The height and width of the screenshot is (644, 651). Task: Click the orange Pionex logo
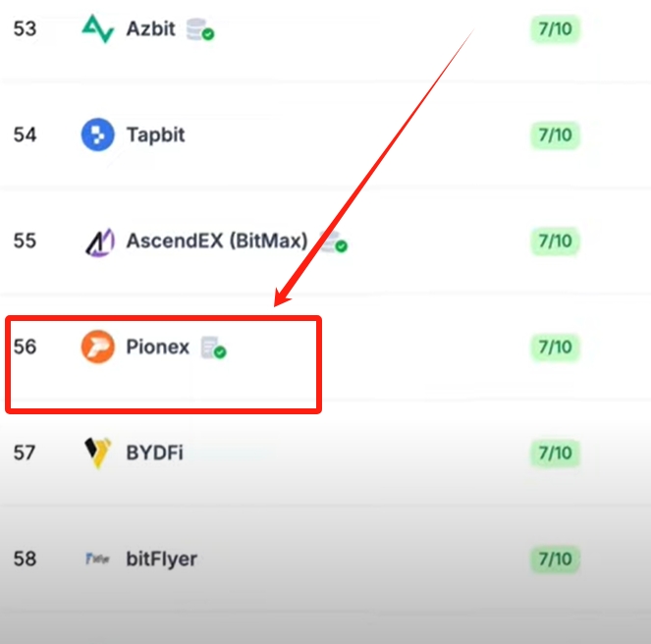point(97,347)
